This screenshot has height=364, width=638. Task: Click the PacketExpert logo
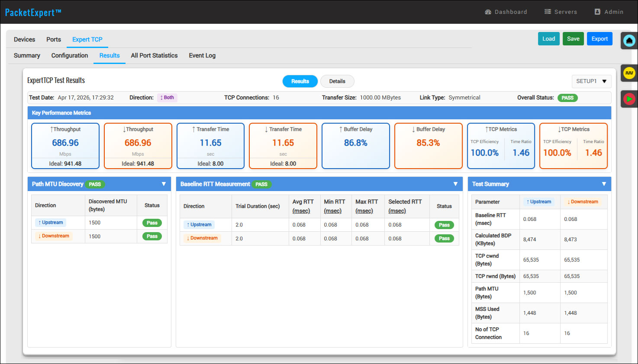[x=33, y=12]
